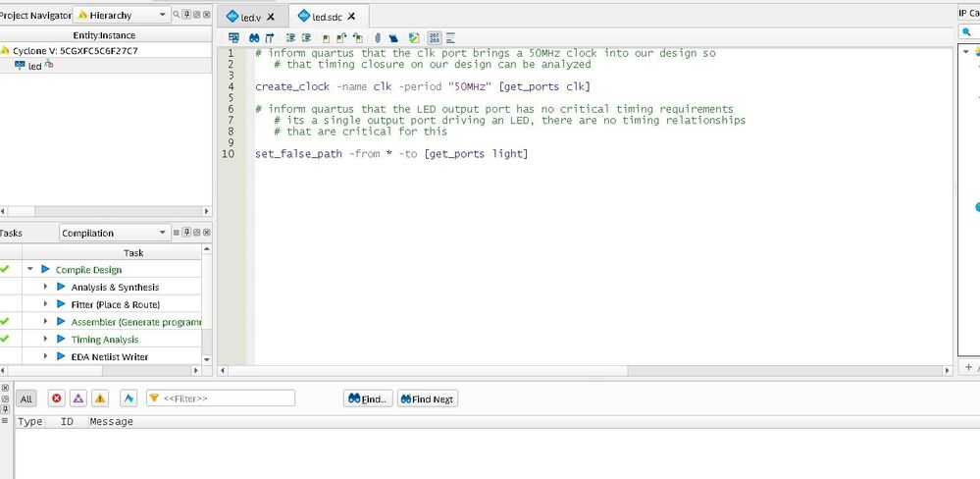
Task: Close the led.sdc tab
Action: pyautogui.click(x=359, y=17)
